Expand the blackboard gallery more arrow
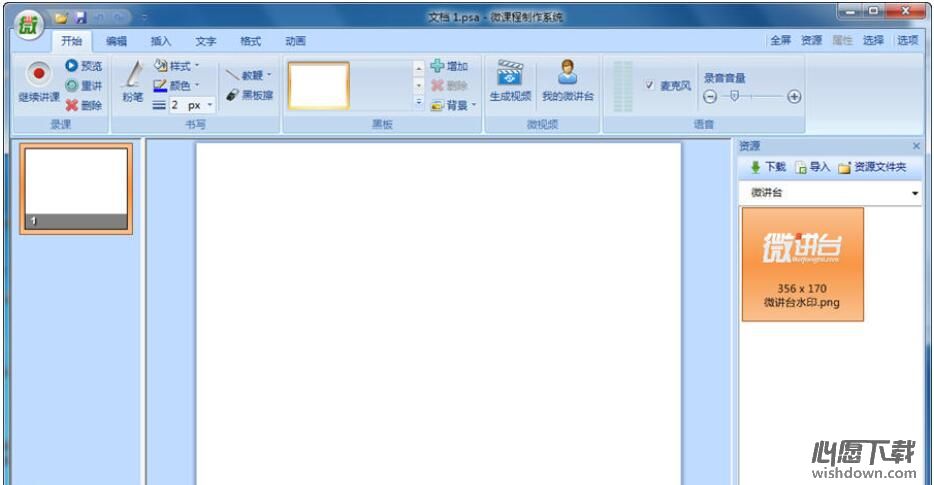The image size is (934, 485). pos(419,102)
